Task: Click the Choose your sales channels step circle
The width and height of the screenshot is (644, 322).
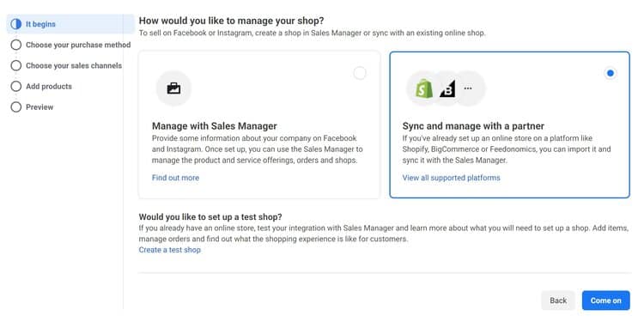Action: [x=16, y=66]
